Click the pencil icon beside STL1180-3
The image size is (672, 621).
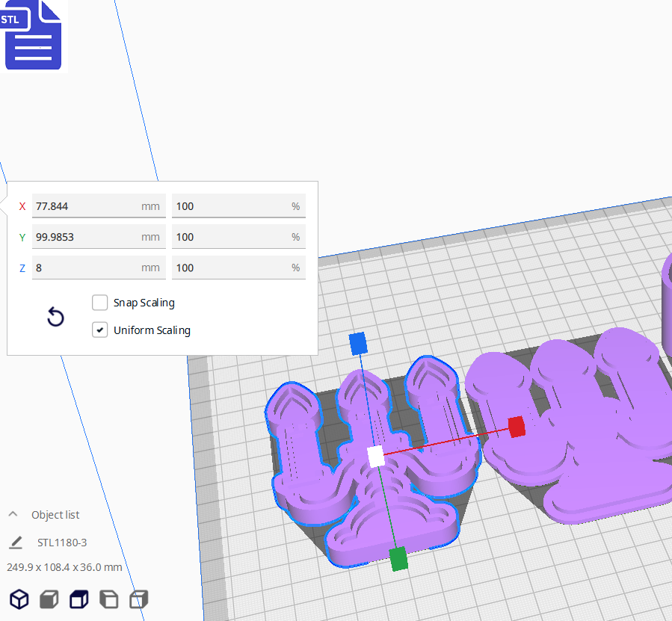pos(16,543)
